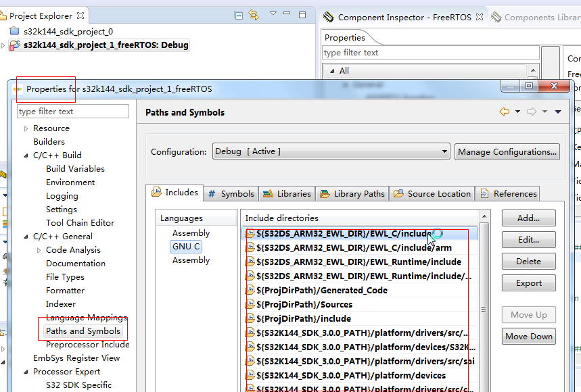The image size is (581, 392).
Task: Collapse the C/C++ General node
Action: point(26,237)
